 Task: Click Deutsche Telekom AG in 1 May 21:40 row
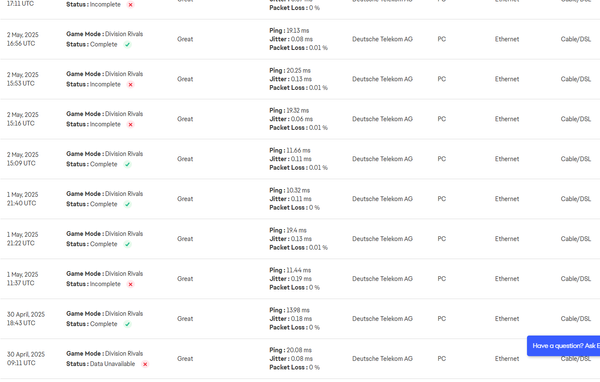pyautogui.click(x=382, y=199)
